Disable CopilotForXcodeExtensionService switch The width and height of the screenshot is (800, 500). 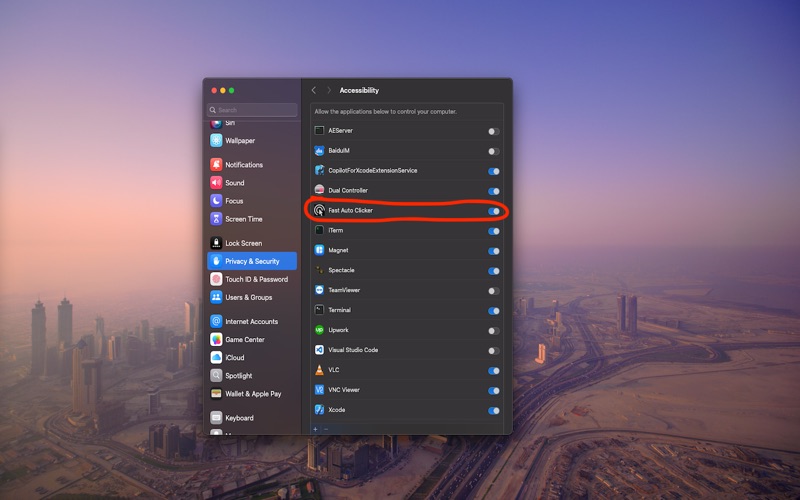(493, 171)
